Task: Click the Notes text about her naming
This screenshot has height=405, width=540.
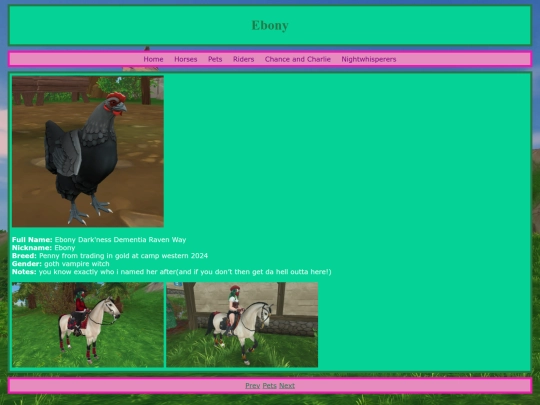Action: coord(185,272)
